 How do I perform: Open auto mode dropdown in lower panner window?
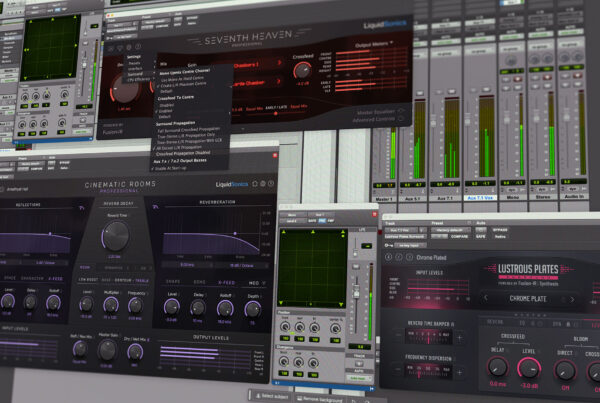click(x=359, y=378)
